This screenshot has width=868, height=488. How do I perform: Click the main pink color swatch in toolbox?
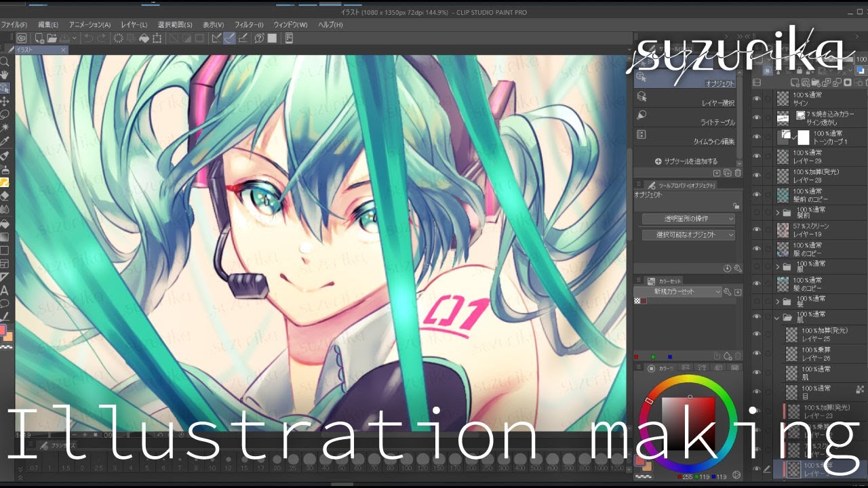click(3, 331)
